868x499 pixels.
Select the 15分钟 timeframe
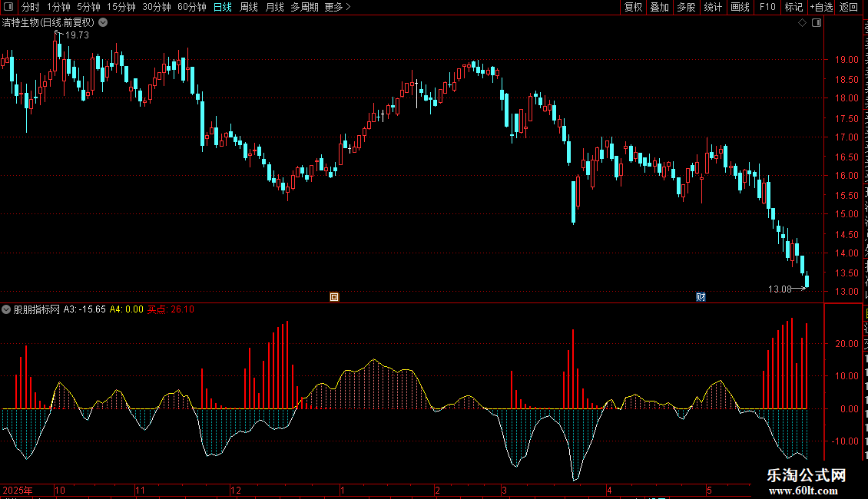[x=121, y=7]
